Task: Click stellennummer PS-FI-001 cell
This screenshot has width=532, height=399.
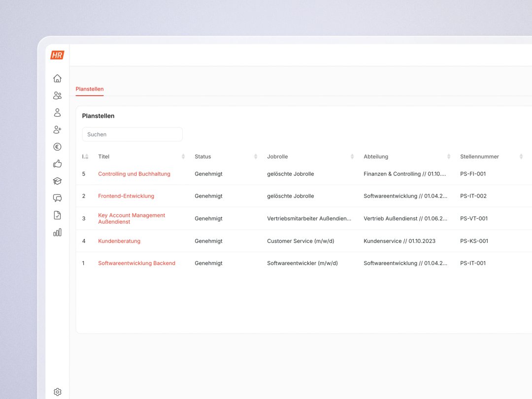Action: point(473,174)
